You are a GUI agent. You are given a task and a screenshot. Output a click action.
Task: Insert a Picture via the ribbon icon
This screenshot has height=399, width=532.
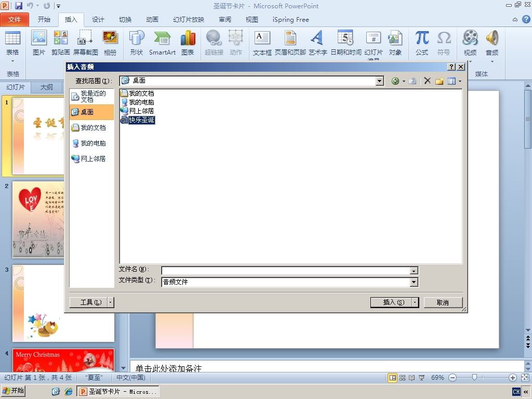click(38, 37)
